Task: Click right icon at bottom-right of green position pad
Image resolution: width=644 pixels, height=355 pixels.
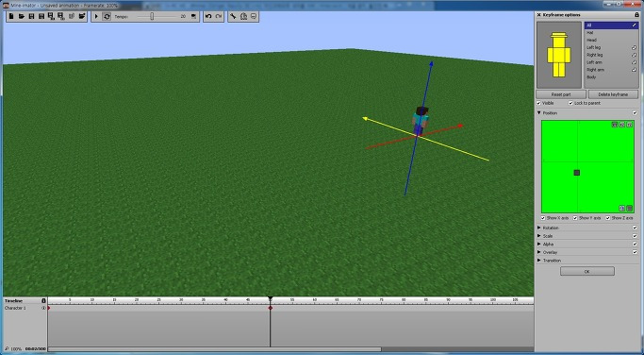Action: [629, 208]
